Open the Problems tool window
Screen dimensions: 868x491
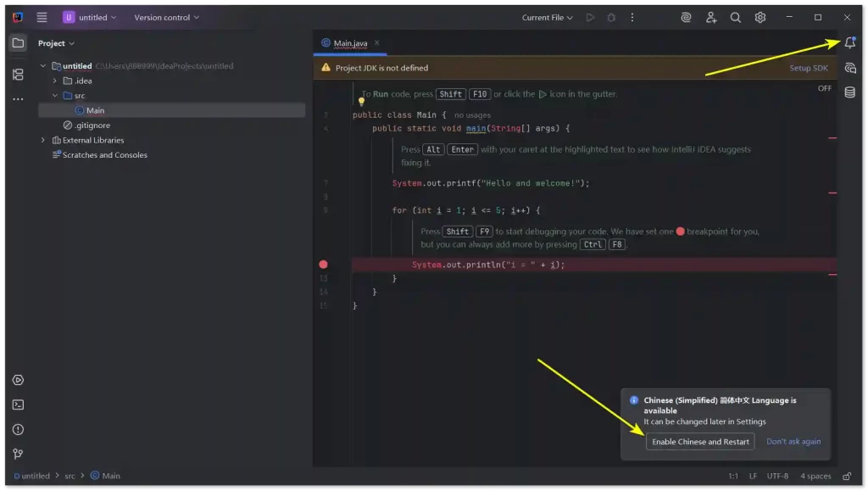coord(18,429)
